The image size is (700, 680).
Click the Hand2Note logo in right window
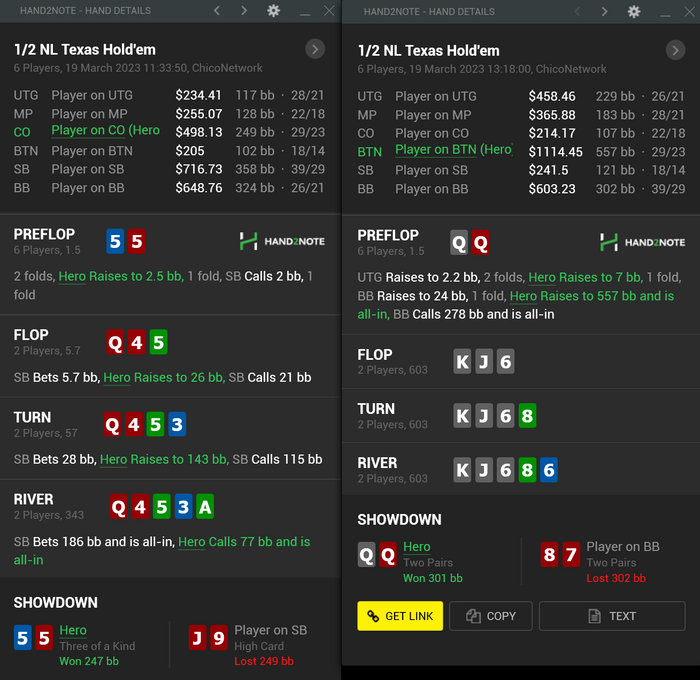[642, 242]
